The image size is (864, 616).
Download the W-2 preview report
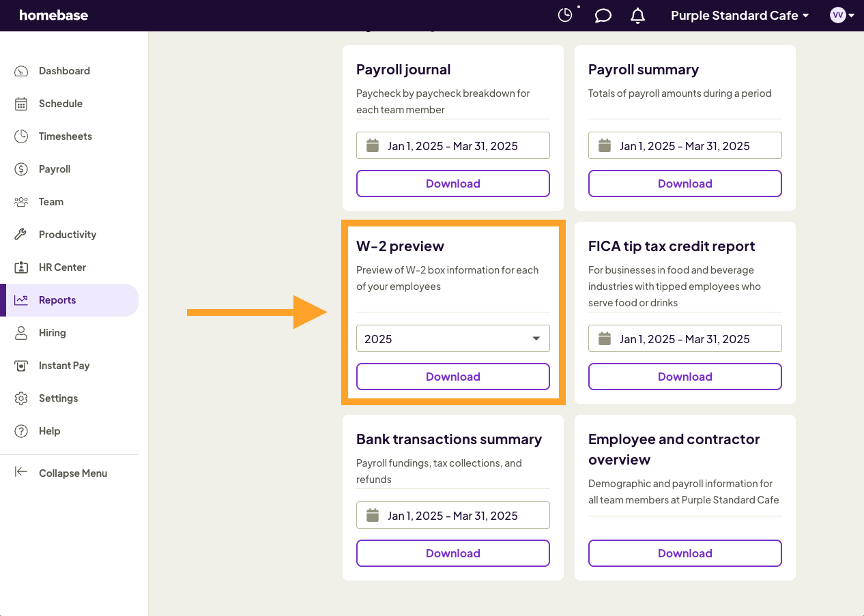click(452, 376)
